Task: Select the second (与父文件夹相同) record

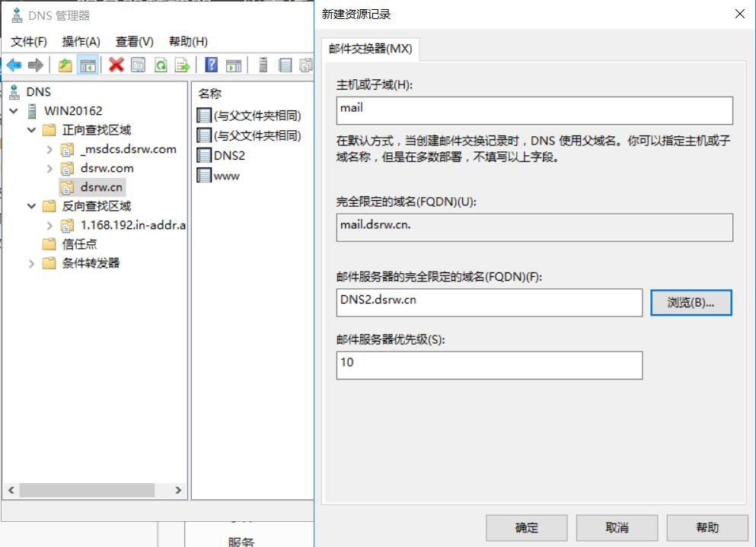Action: pos(249,135)
